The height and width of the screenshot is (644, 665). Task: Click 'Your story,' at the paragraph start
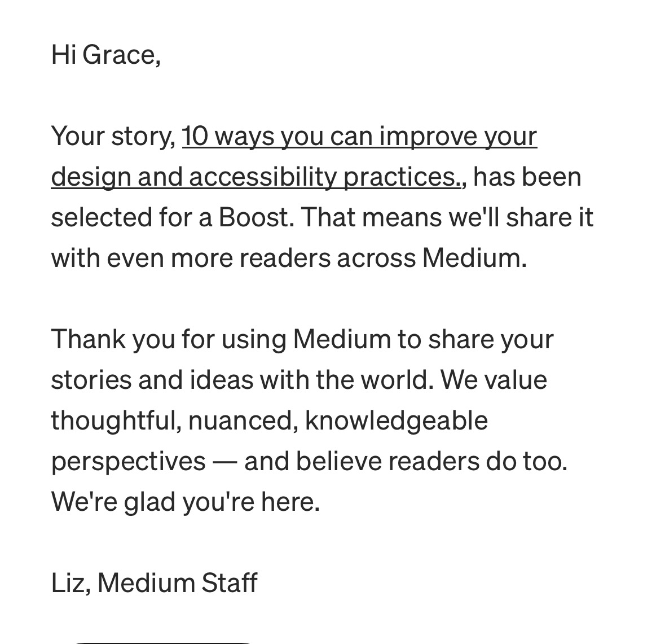click(113, 137)
